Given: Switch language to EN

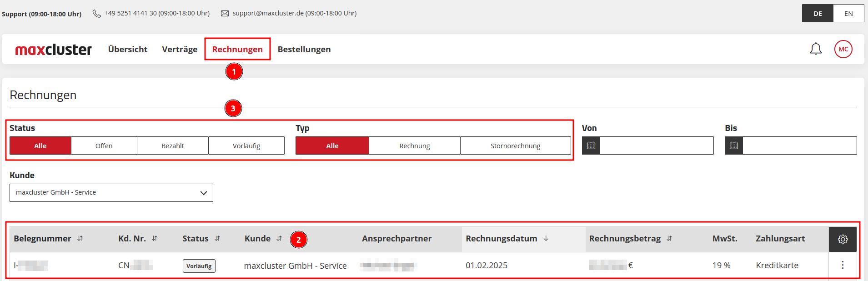Looking at the screenshot, I should point(848,13).
